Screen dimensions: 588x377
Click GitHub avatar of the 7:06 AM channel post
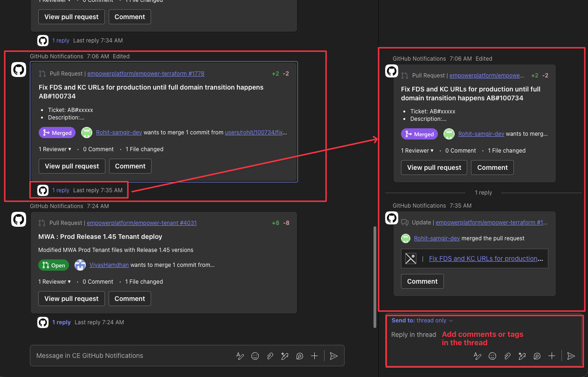pyautogui.click(x=19, y=70)
